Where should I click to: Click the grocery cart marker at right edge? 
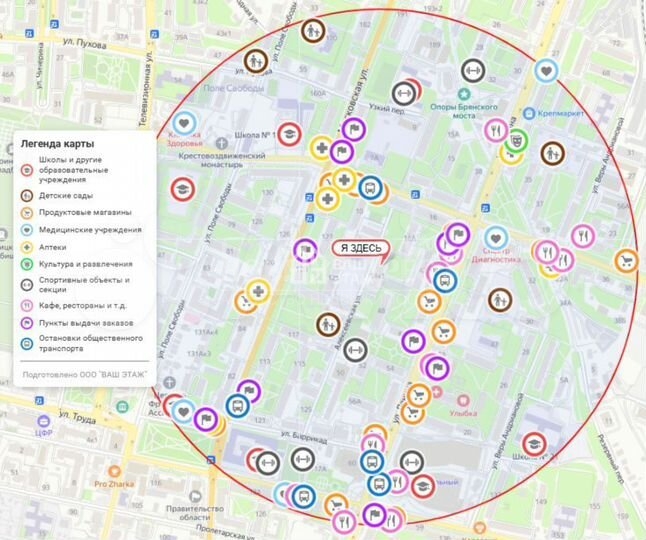(626, 262)
